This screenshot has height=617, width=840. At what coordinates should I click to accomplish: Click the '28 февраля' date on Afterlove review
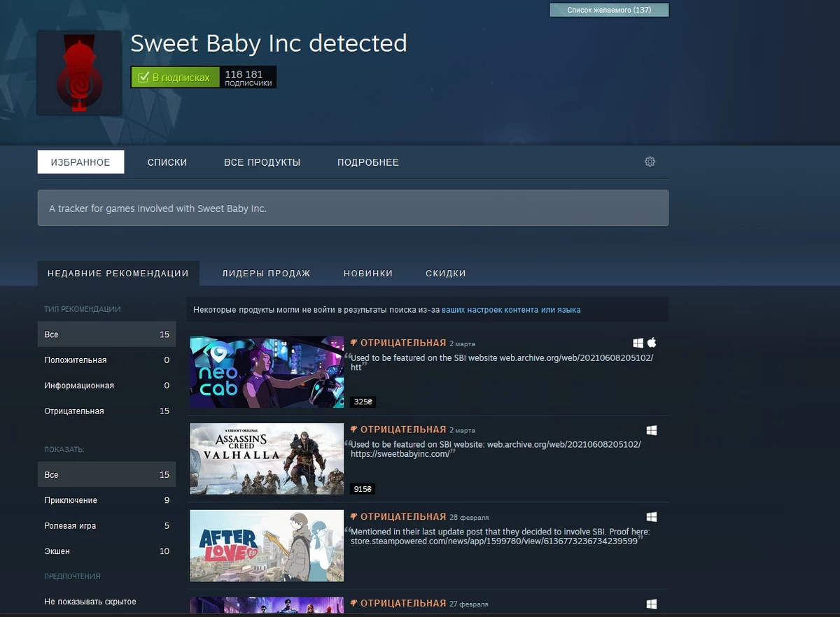469,518
